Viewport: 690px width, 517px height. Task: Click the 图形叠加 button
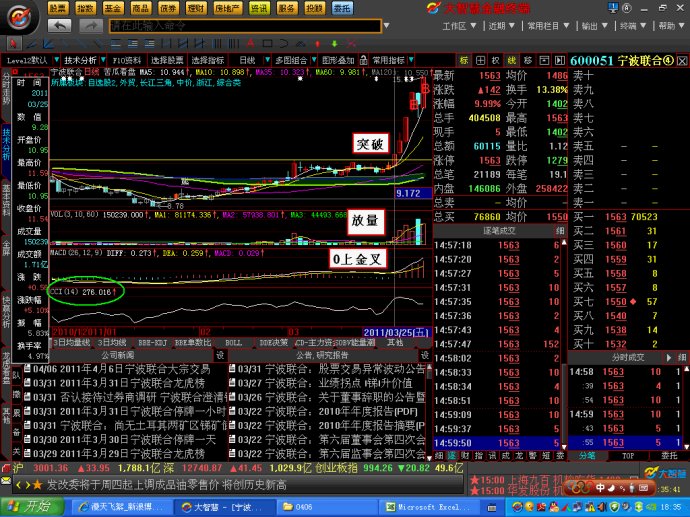338,60
